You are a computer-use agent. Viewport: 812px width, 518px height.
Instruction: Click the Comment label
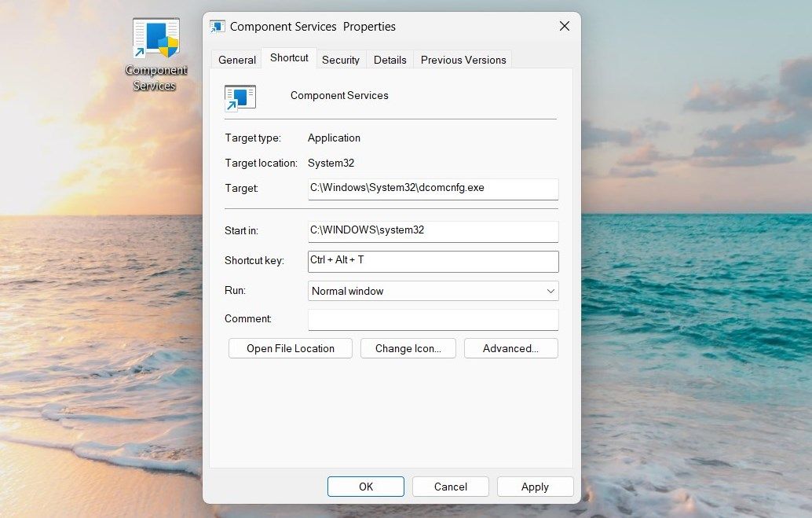click(248, 318)
